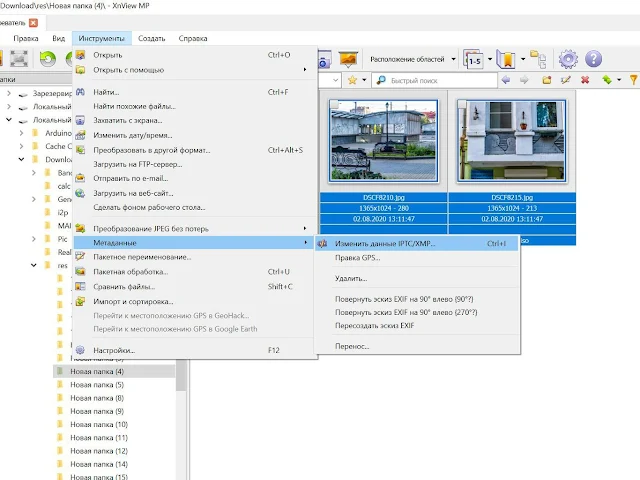Choose Импорт и сортировка...

pyautogui.click(x=195, y=302)
